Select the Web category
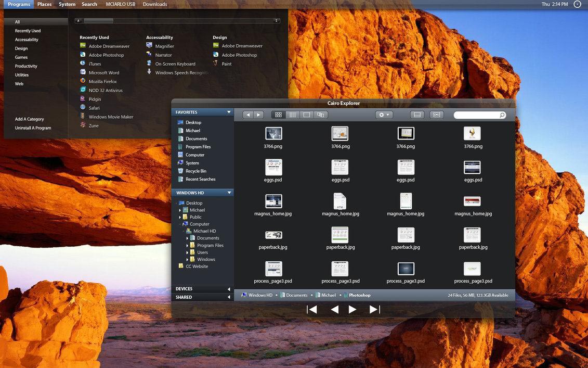 point(19,84)
